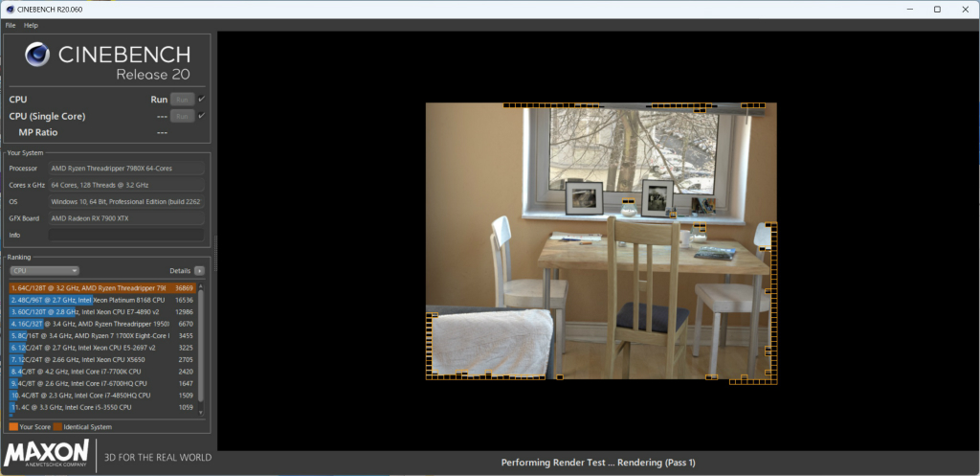
Task: Open the CPU ranking type dropdown
Action: 44,271
